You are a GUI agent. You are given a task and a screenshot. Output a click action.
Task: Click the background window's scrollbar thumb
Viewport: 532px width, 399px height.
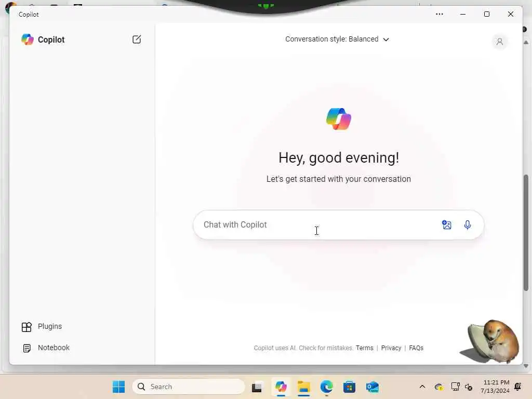(526, 233)
